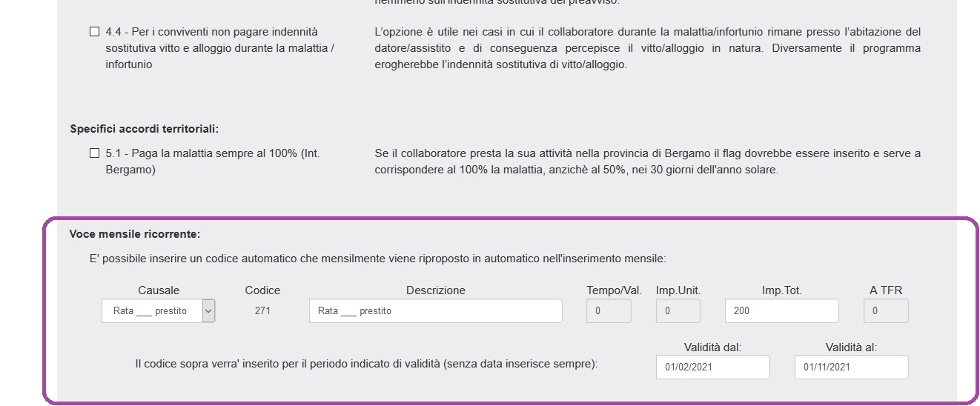Enable checkbox 4.4 for conviventi indennità
The image size is (980, 406).
94,32
